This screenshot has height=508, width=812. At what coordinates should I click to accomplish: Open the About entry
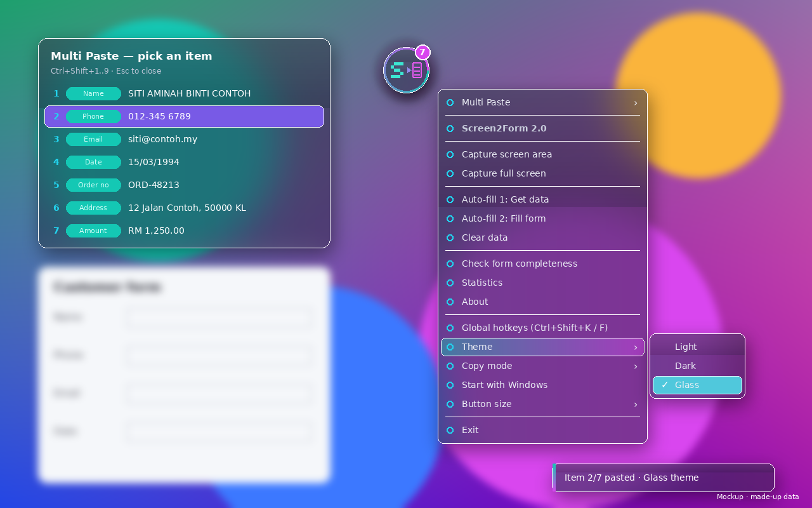click(542, 302)
